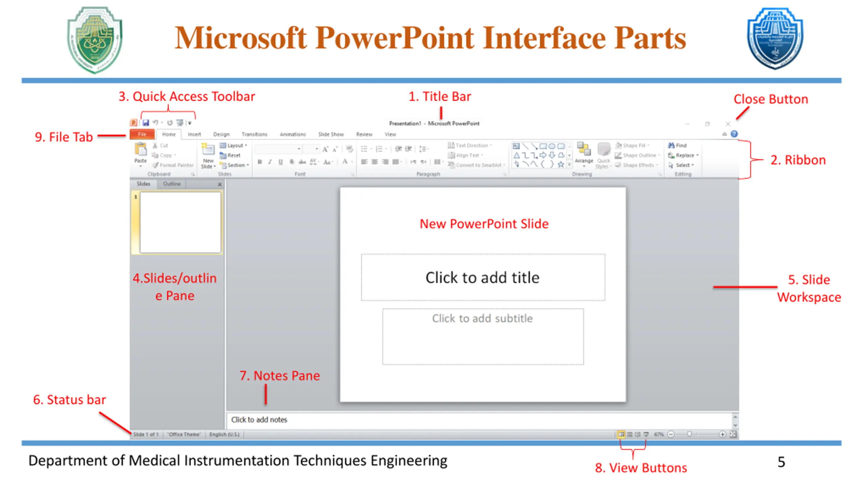Click Increase List Level icon

coord(409,149)
